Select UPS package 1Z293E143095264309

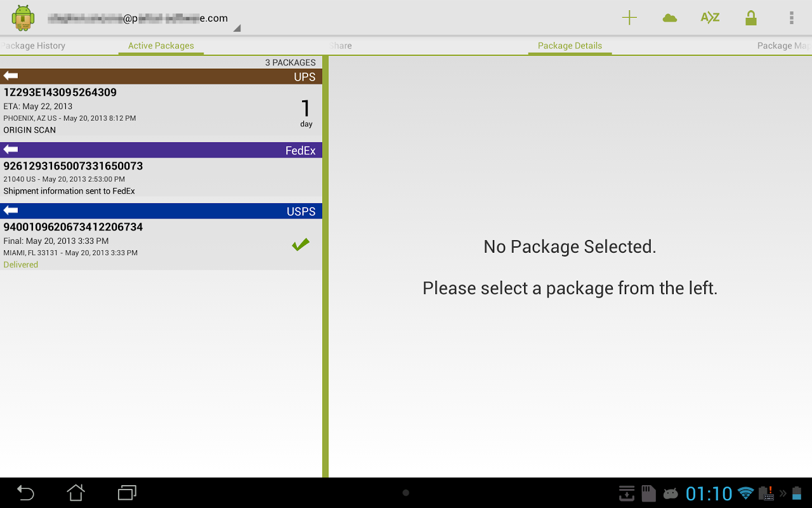[x=161, y=110]
